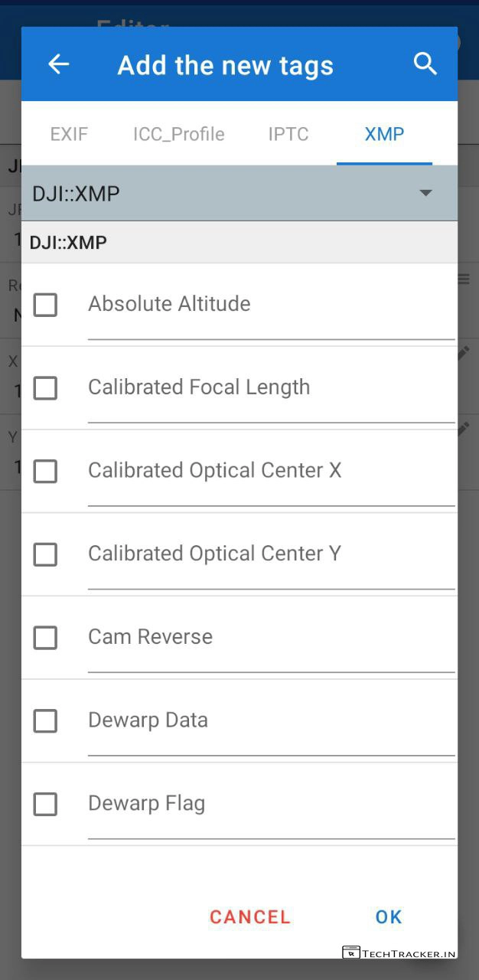Check the Dewarp Flag checkbox
479x980 pixels.
point(45,804)
